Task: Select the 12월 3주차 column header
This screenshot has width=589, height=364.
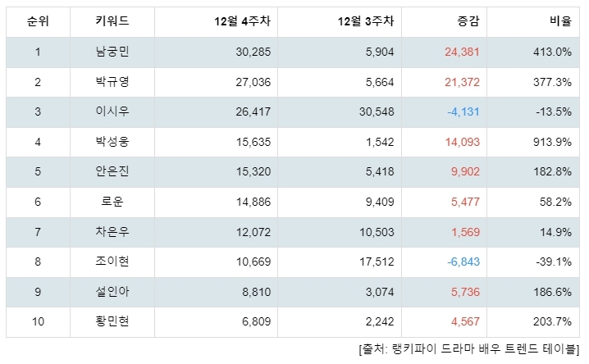Action: click(366, 21)
